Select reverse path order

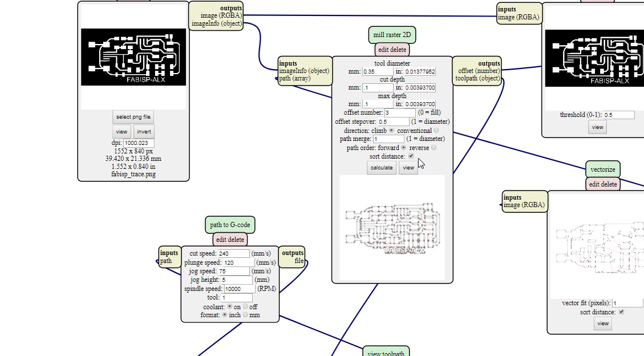[x=434, y=147]
